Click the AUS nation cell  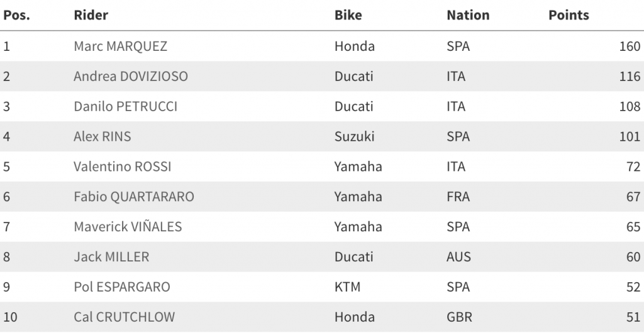[458, 258]
